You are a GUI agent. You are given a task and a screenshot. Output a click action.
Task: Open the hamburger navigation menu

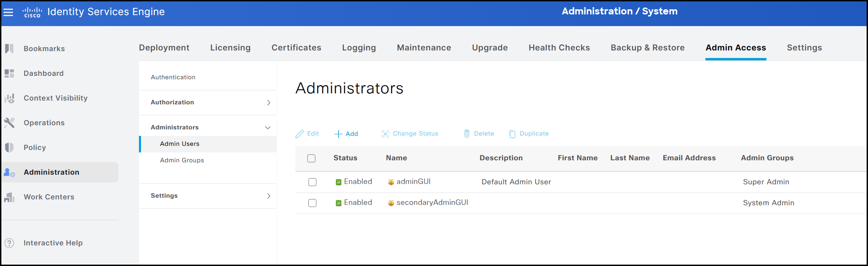8,12
